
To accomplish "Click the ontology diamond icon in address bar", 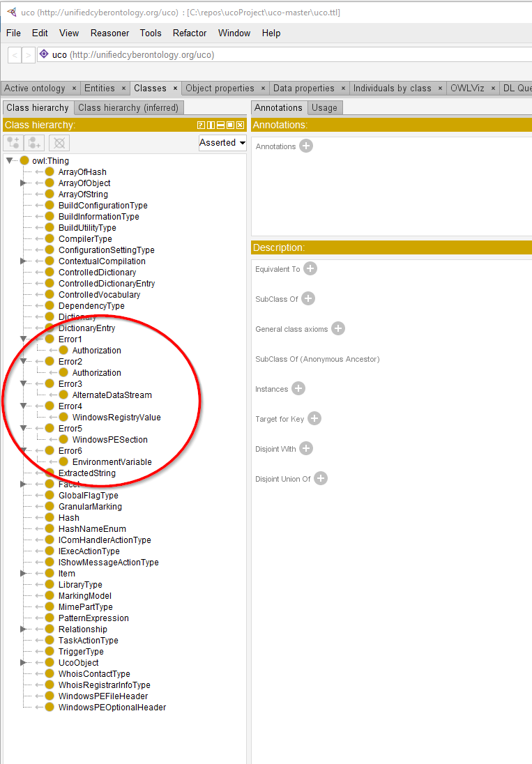I will 44,54.
